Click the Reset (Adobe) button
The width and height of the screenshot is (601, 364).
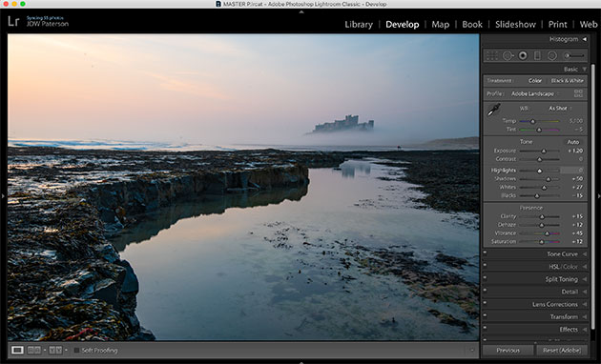pos(562,351)
